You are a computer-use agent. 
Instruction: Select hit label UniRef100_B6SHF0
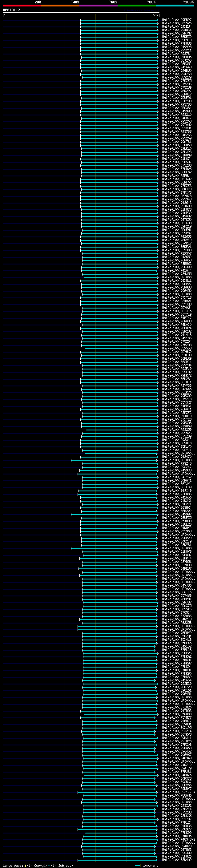coord(177,443)
